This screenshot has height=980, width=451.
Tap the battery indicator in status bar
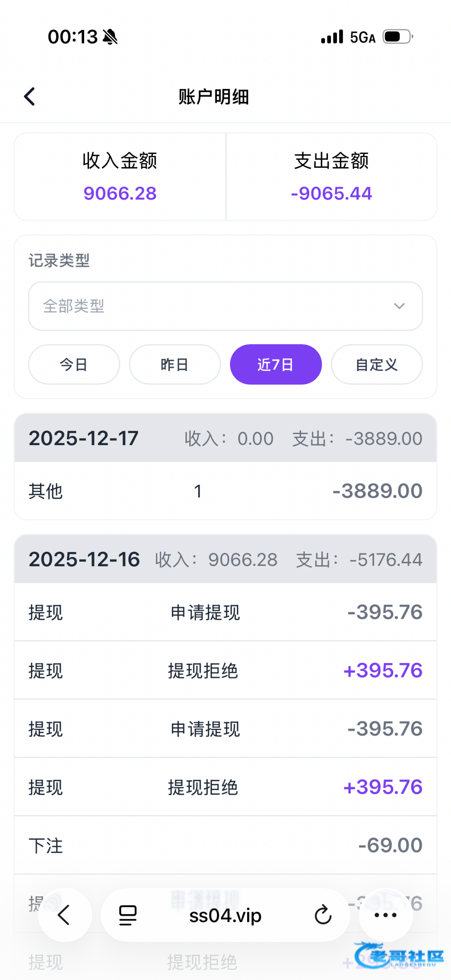tap(397, 37)
